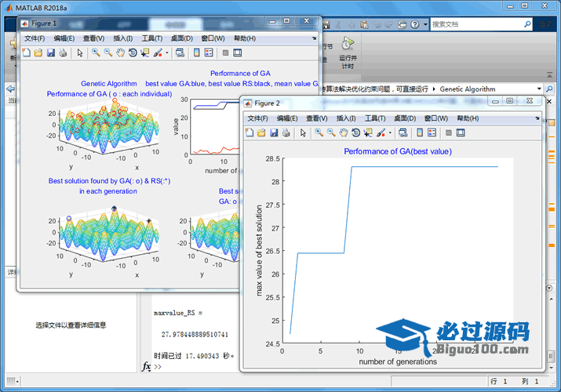The height and width of the screenshot is (392, 561).
Task: Click the 运行并计时 button
Action: click(x=347, y=60)
